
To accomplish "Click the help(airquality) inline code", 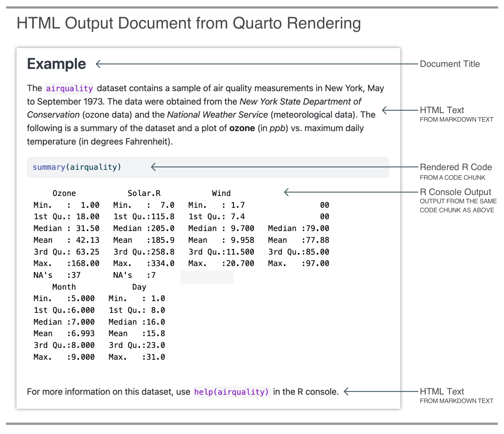I will click(x=231, y=392).
